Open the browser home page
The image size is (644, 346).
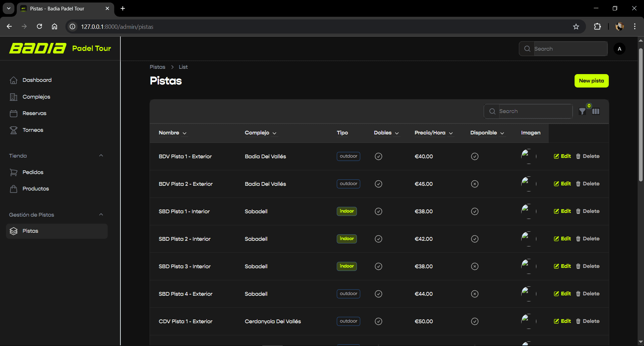coord(54,26)
